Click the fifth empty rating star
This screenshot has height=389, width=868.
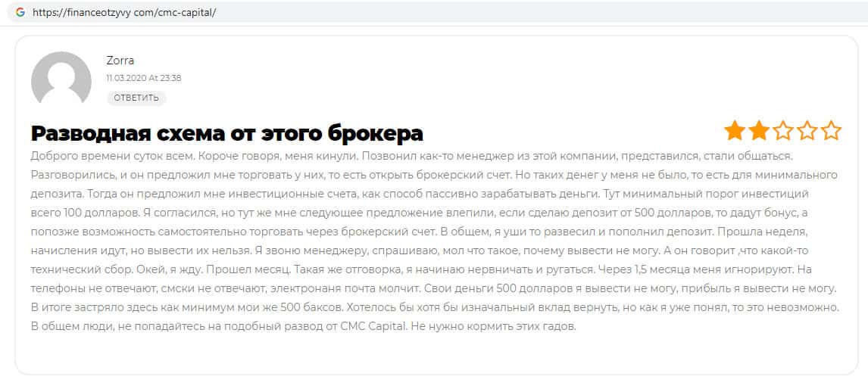(831, 131)
